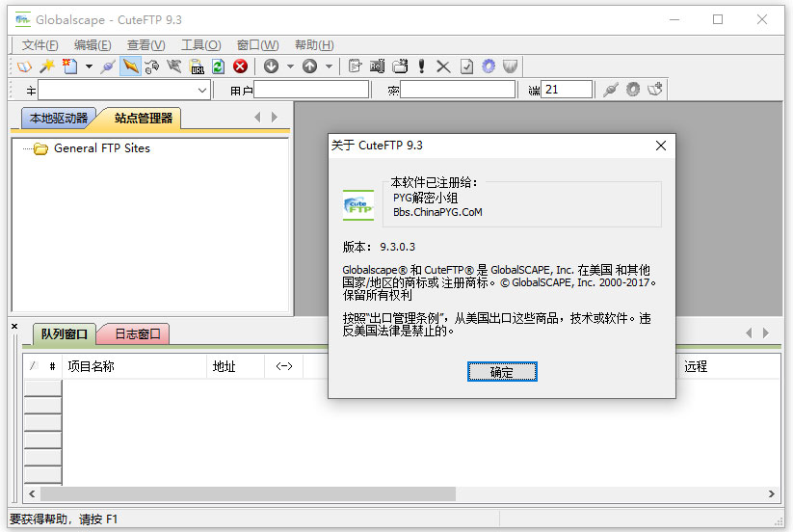
Task: Click the Execute exclamation mark icon
Action: (421, 66)
